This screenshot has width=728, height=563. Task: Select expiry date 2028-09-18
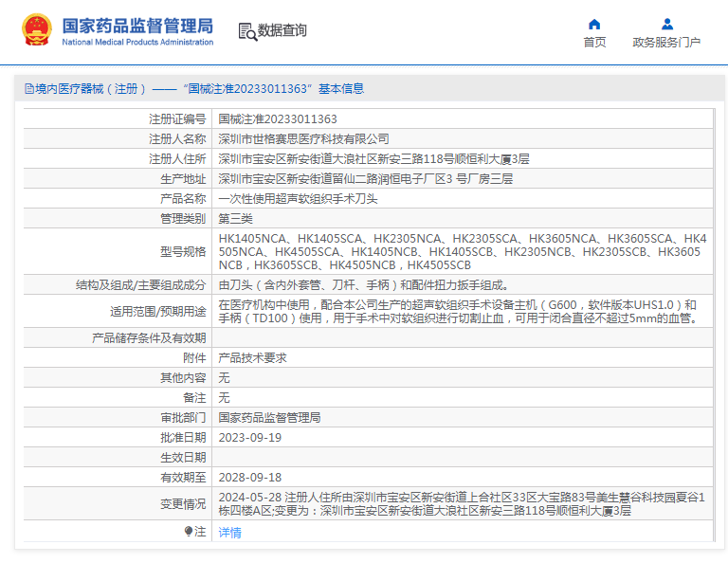tap(250, 478)
